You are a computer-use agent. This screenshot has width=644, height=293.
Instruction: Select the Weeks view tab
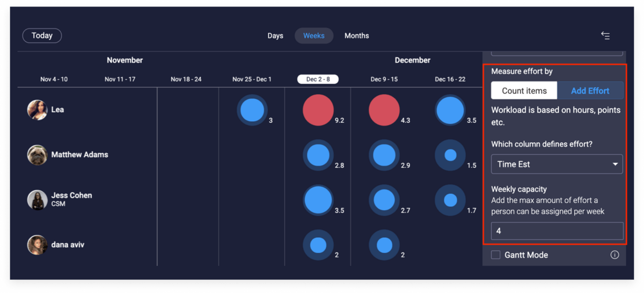coord(314,36)
